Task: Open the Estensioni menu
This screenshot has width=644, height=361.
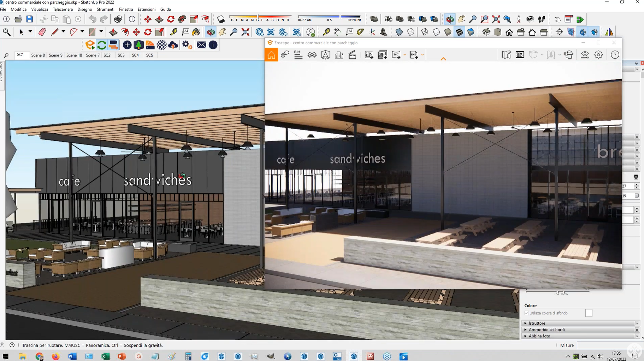Action: pyautogui.click(x=146, y=9)
